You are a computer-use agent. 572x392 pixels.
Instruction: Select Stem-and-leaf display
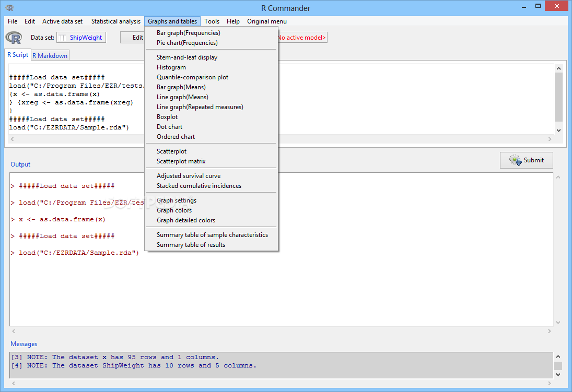(x=212, y=57)
